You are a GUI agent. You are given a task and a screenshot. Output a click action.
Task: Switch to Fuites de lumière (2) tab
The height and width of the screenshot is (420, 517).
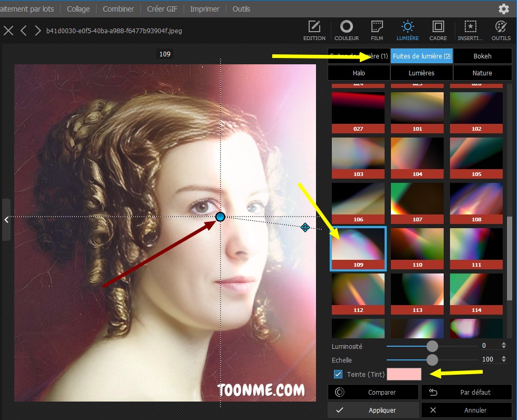422,56
